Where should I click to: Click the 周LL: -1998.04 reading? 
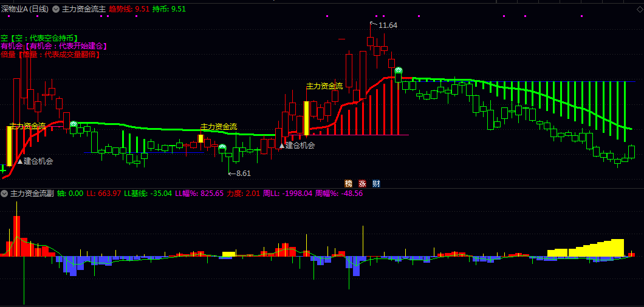(288, 194)
